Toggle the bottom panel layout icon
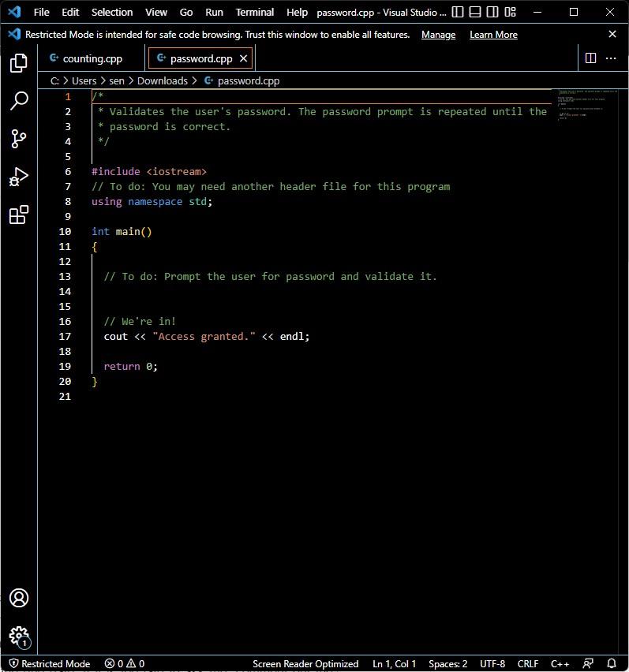This screenshot has height=672, width=629. click(474, 12)
